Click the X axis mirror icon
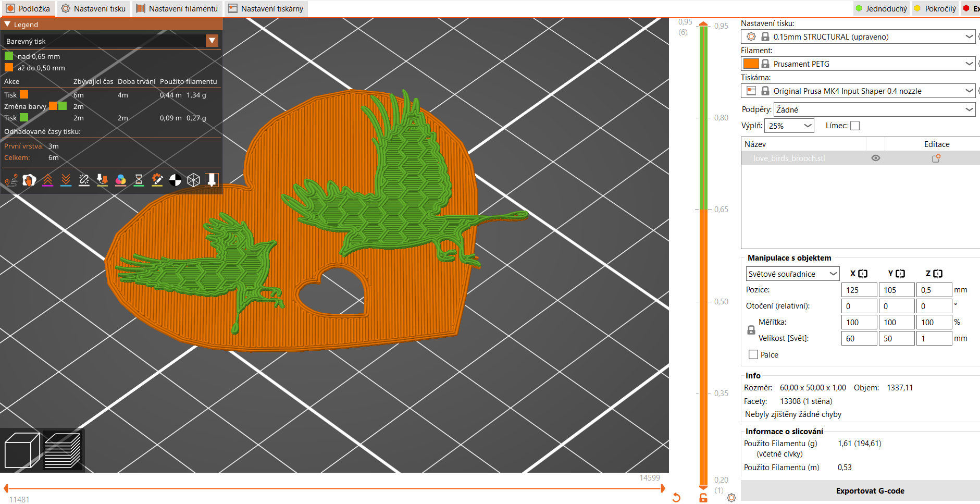This screenshot has height=504, width=980. click(863, 274)
